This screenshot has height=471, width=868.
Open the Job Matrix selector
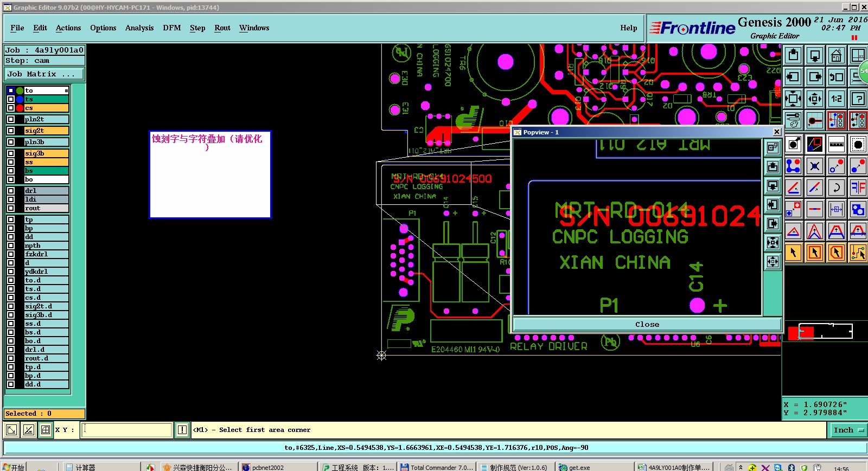click(44, 74)
